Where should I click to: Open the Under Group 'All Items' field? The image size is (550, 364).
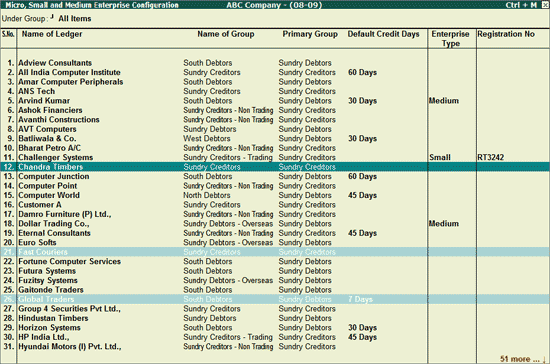click(75, 19)
